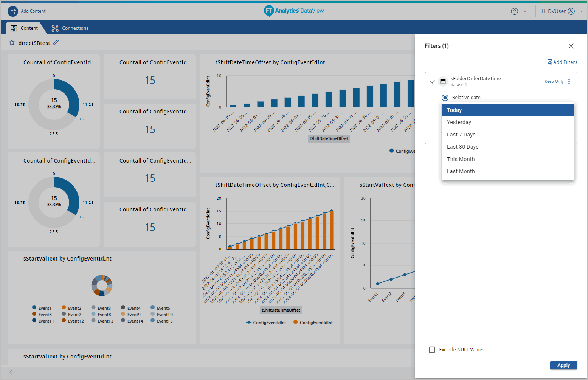The image size is (588, 380).
Task: Select the Relative date radio button
Action: click(445, 98)
